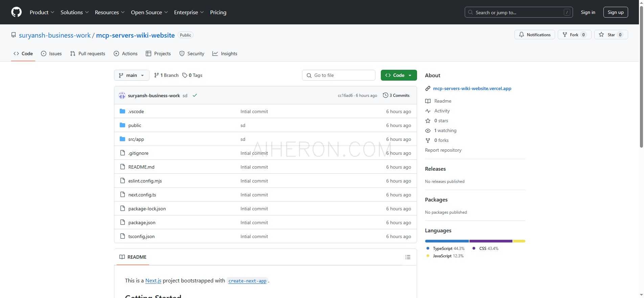Switch to the Issues tab
This screenshot has height=298, width=644.
(51, 54)
